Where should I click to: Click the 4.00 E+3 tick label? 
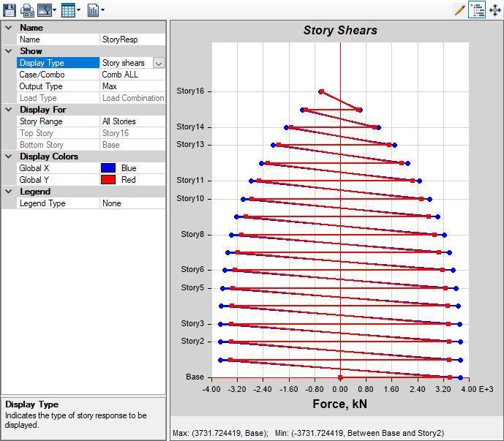(477, 389)
